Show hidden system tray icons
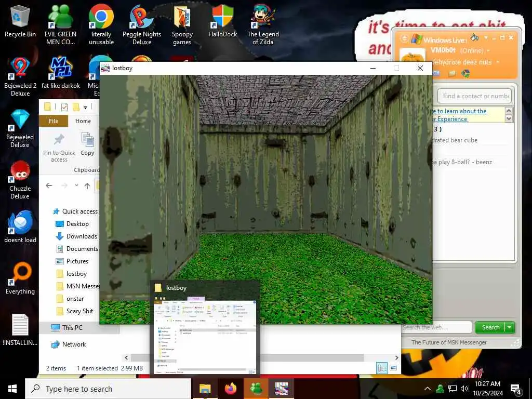532x399 pixels. pos(428,389)
